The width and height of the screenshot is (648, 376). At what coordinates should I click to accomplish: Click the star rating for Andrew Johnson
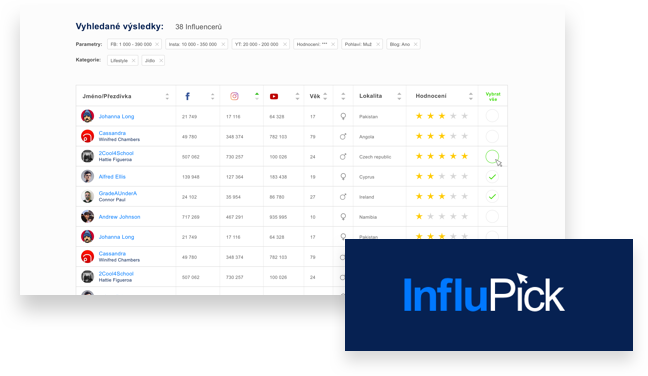[x=442, y=217]
